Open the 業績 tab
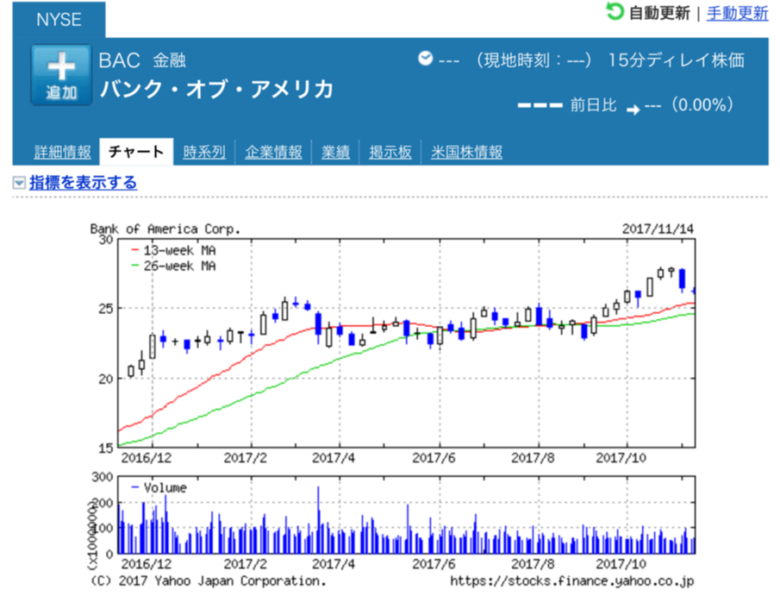 [x=335, y=152]
